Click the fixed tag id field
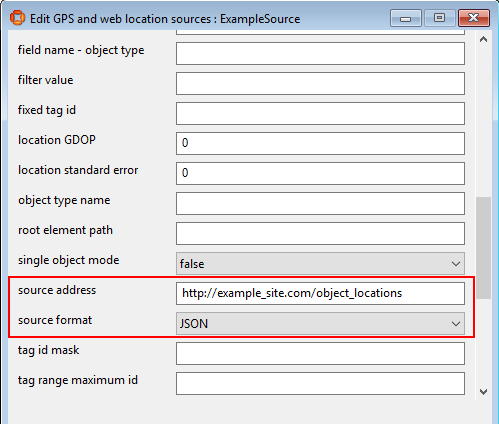Screen dimensions: 499x424 pos(320,113)
